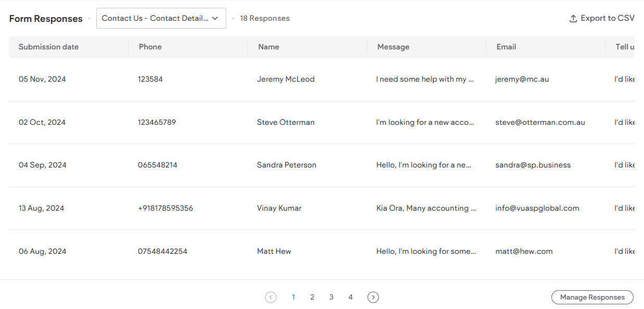
Task: Click email sandra@sp.business
Action: pos(533,165)
